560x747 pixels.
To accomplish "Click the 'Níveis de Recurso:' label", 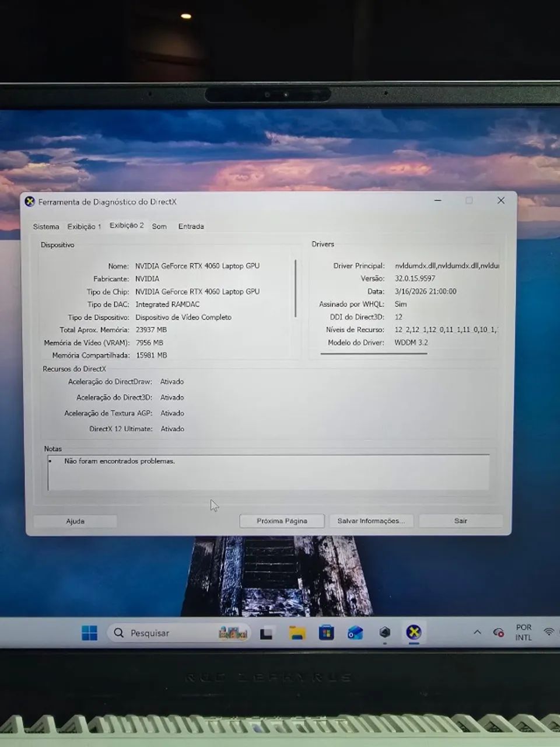I will point(355,330).
